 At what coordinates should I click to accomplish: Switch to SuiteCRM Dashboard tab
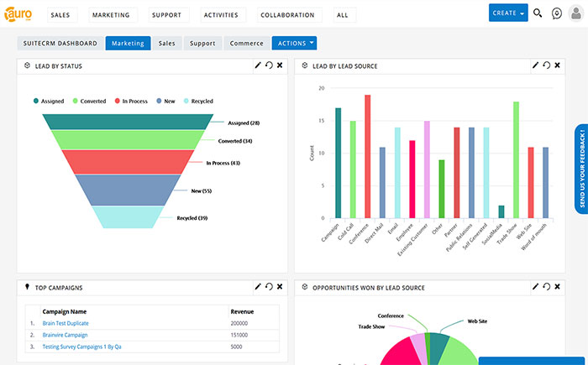pos(60,43)
